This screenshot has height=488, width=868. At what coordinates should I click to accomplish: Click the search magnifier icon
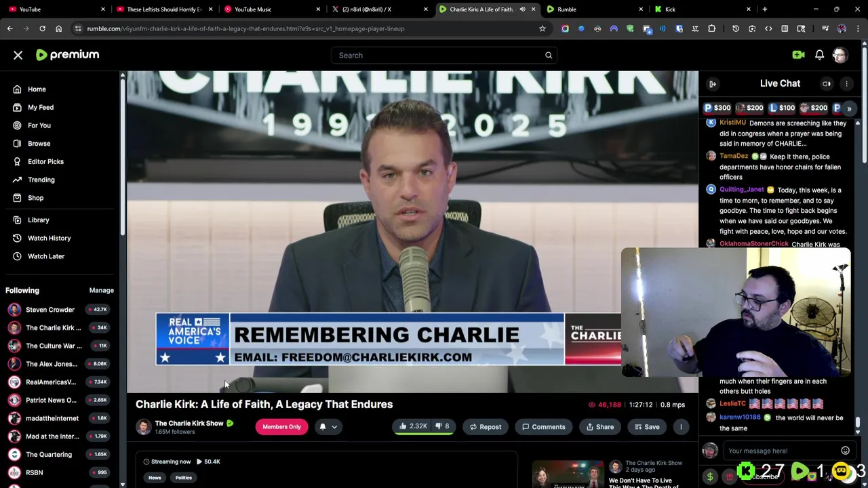tap(549, 55)
